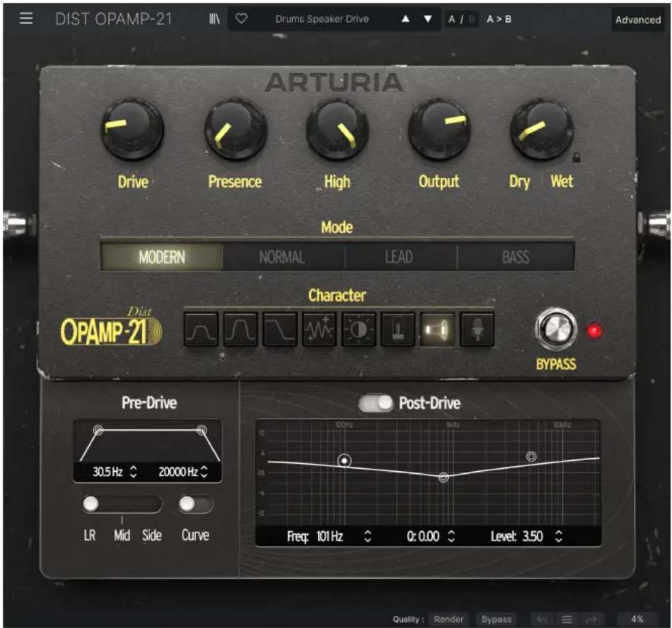Screen dimensions: 672x628
Task: Select NORMAL mode
Action: [283, 257]
